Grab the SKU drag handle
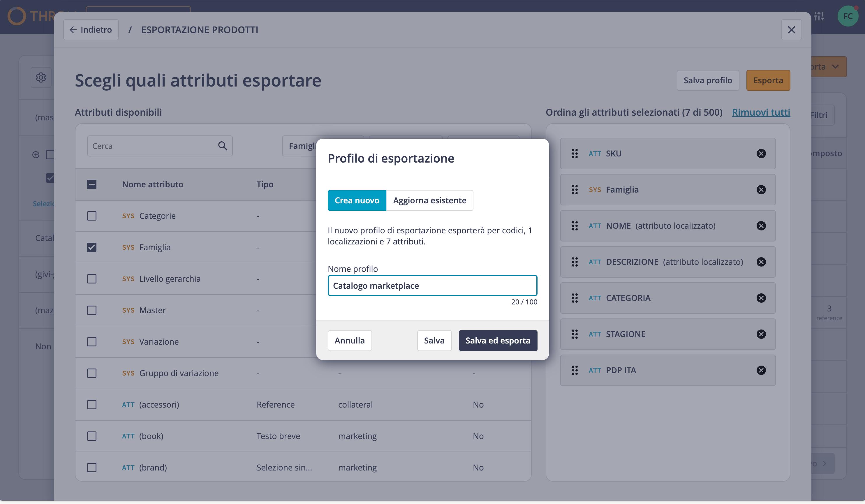 pyautogui.click(x=575, y=154)
